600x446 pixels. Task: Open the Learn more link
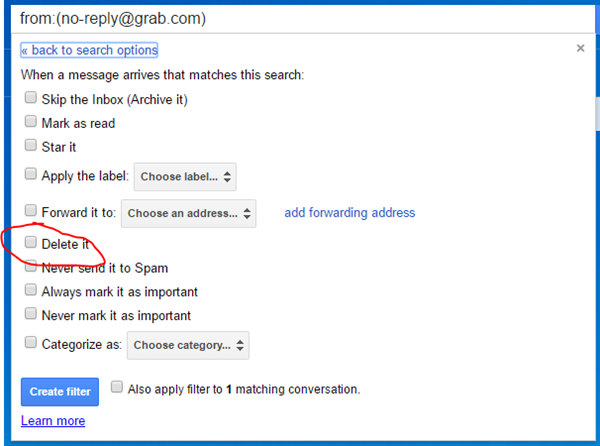(52, 421)
